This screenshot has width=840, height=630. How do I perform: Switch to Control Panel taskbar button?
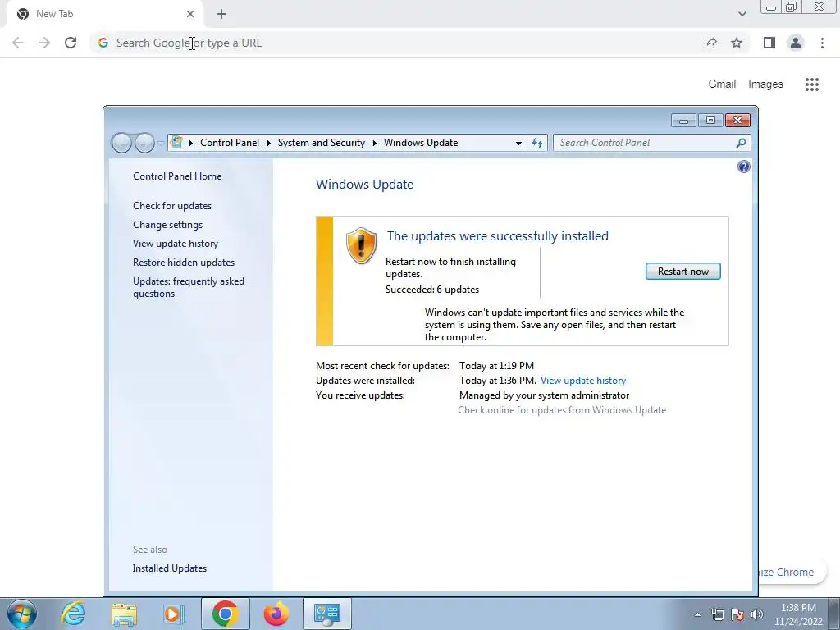coord(327,614)
